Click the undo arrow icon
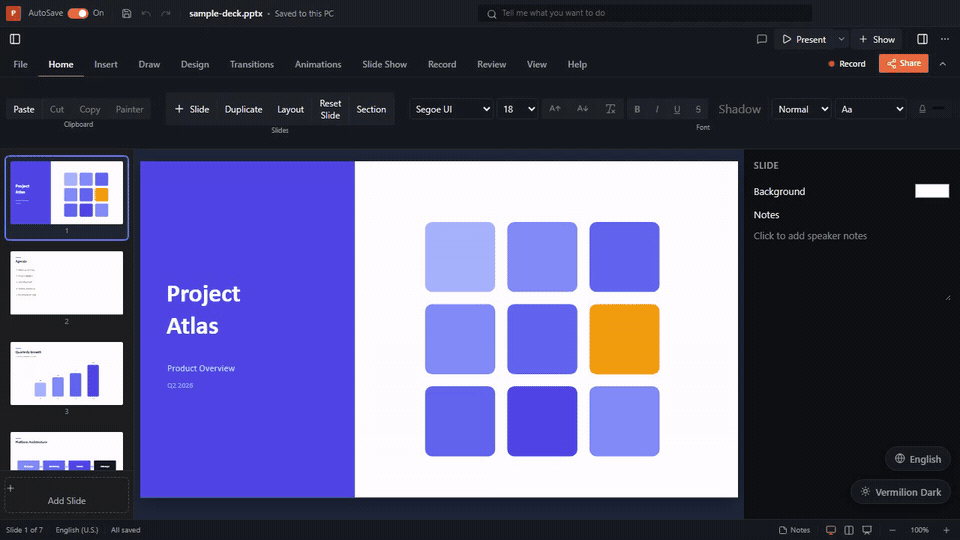The width and height of the screenshot is (960, 540). pyautogui.click(x=146, y=13)
